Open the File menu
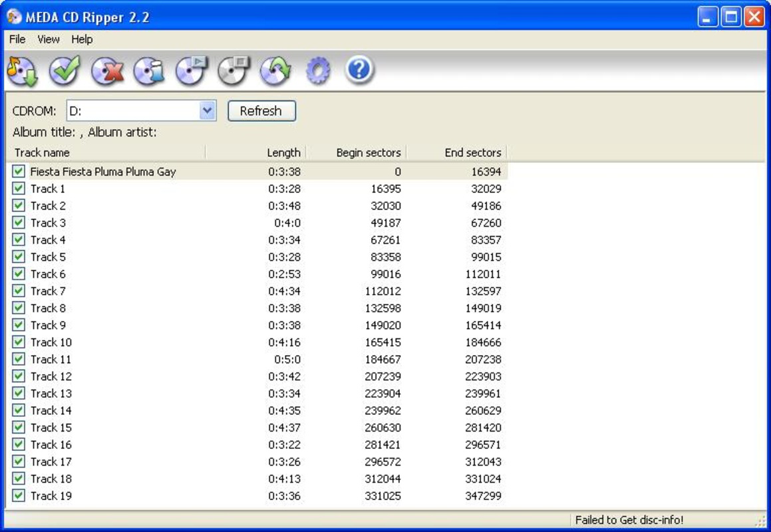 [17, 39]
